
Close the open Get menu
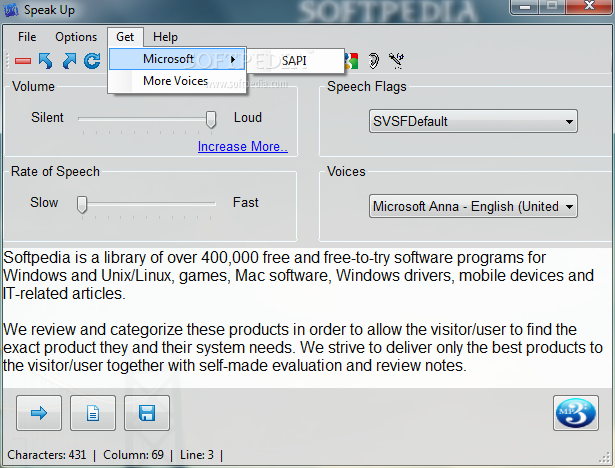pyautogui.click(x=125, y=37)
